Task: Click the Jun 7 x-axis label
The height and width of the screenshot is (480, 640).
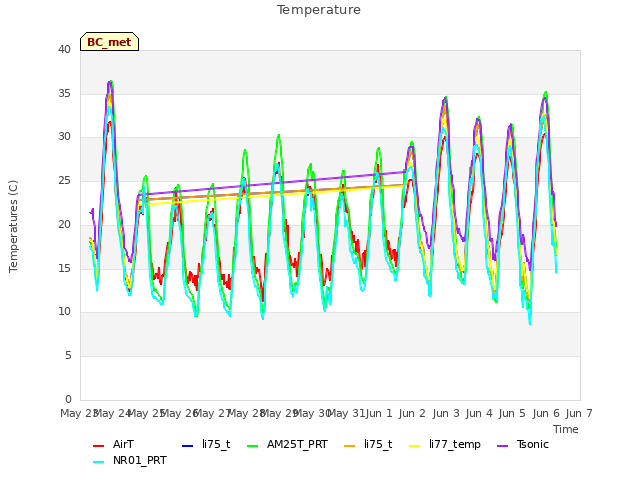Action: click(579, 413)
